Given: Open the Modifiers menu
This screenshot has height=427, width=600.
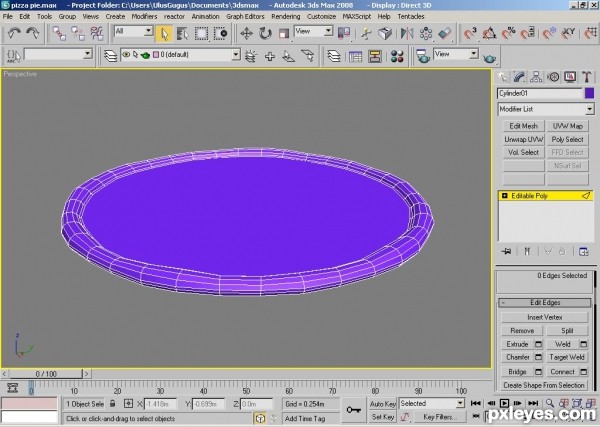Looking at the screenshot, I should coord(144,16).
